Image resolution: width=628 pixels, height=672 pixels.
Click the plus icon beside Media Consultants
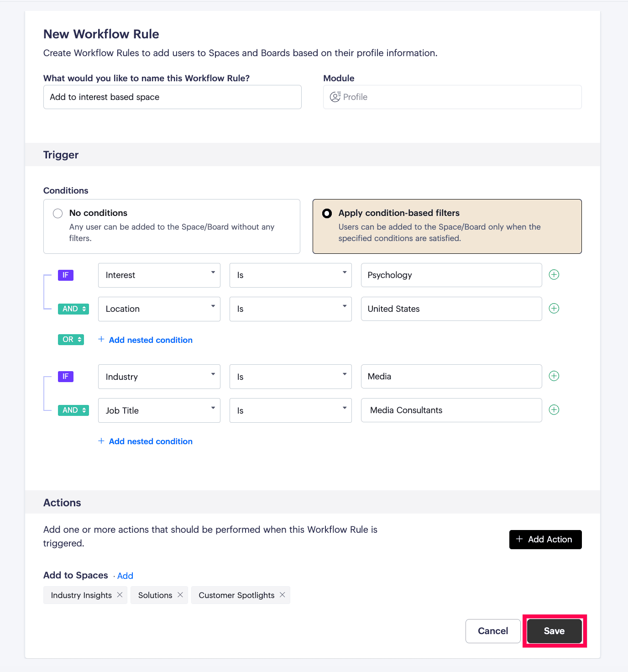pyautogui.click(x=554, y=410)
